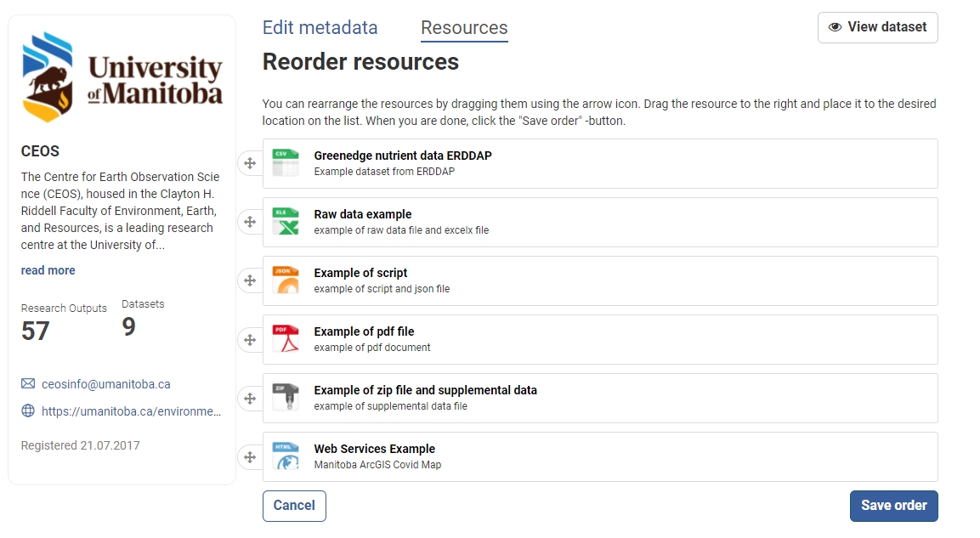980x538 pixels.
Task: Open the Resources tab
Action: point(464,28)
